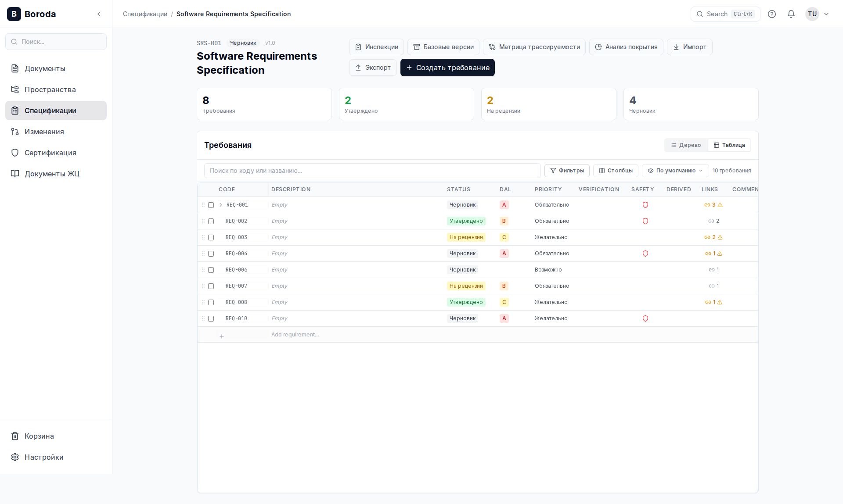Image resolution: width=843 pixels, height=504 pixels.
Task: Click the plus icon in the add requirement row
Action: (x=222, y=336)
